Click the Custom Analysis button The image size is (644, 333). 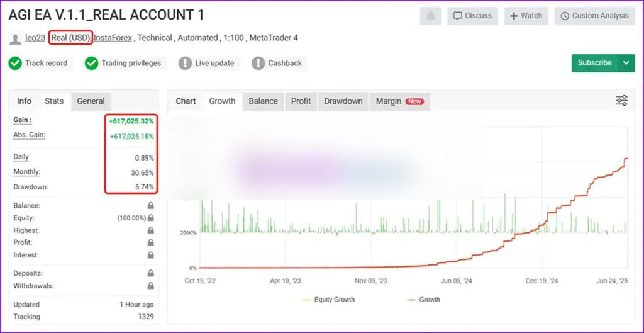(x=594, y=16)
